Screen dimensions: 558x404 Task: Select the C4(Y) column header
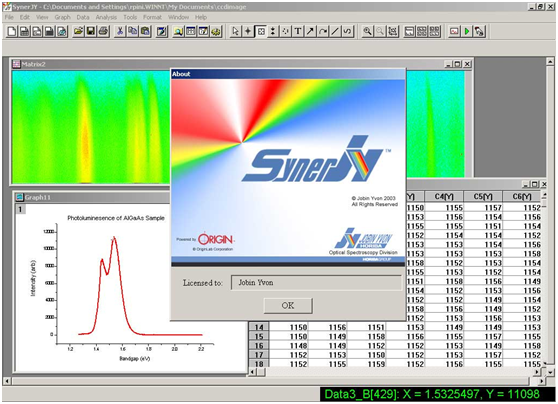444,196
